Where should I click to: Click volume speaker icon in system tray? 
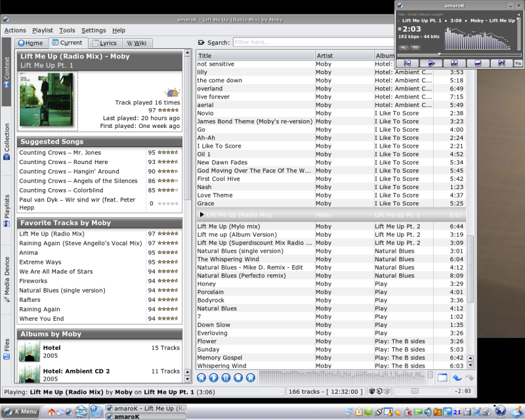coord(428,412)
